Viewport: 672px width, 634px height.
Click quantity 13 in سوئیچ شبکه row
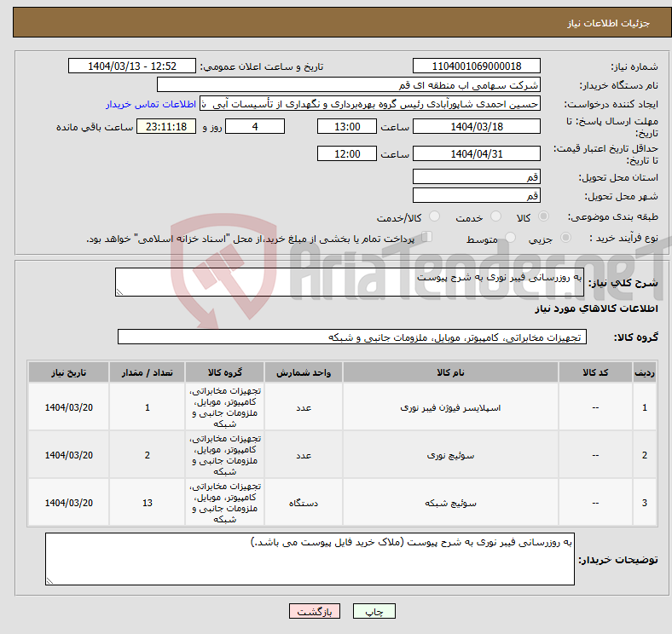[x=148, y=503]
